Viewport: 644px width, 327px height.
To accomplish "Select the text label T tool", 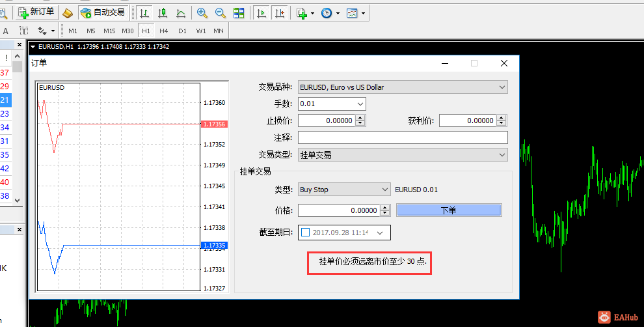I will point(24,31).
